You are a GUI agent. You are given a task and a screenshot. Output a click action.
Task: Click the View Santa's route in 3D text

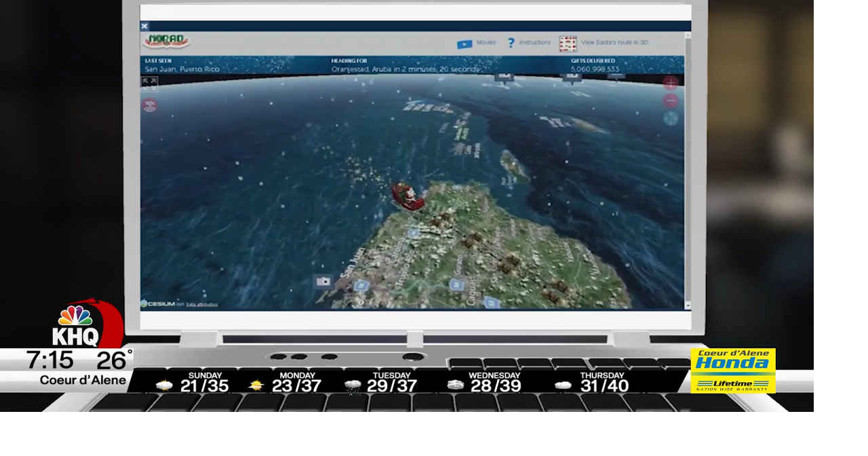614,41
